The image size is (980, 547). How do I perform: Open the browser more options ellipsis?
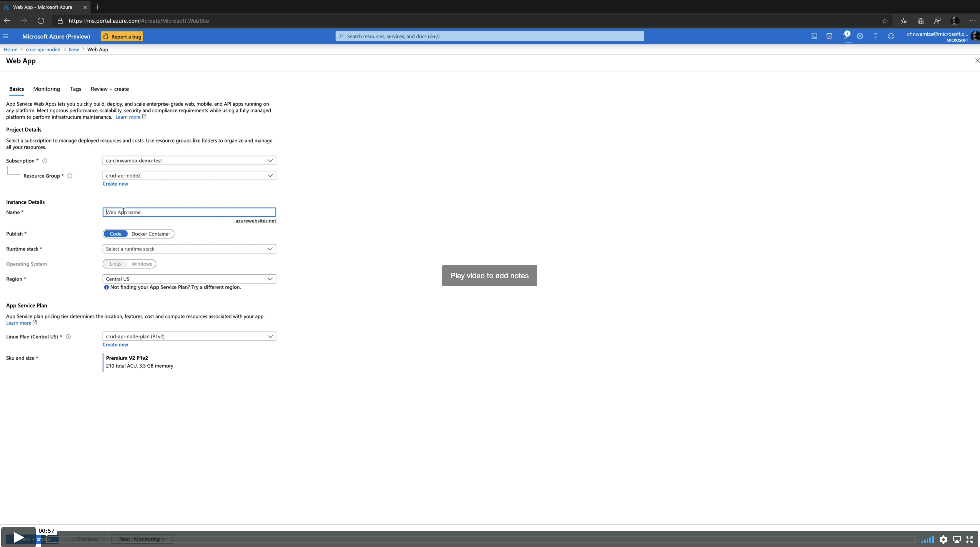pos(972,21)
